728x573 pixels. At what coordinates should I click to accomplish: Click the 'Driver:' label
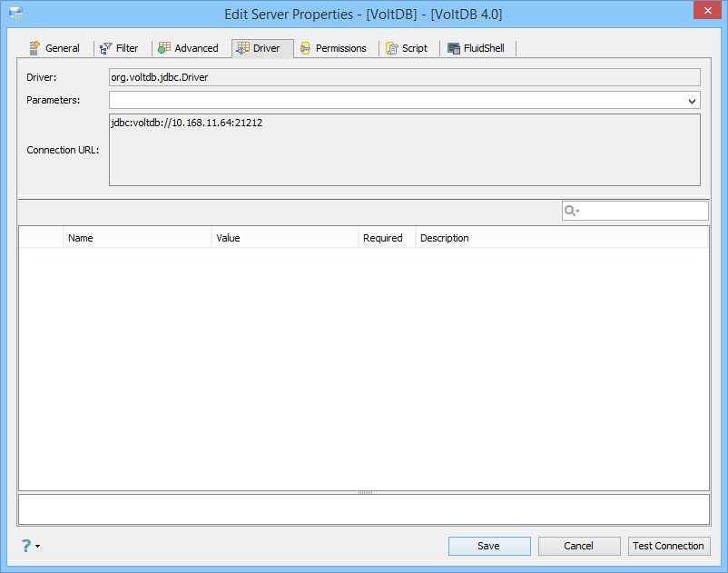coord(42,77)
